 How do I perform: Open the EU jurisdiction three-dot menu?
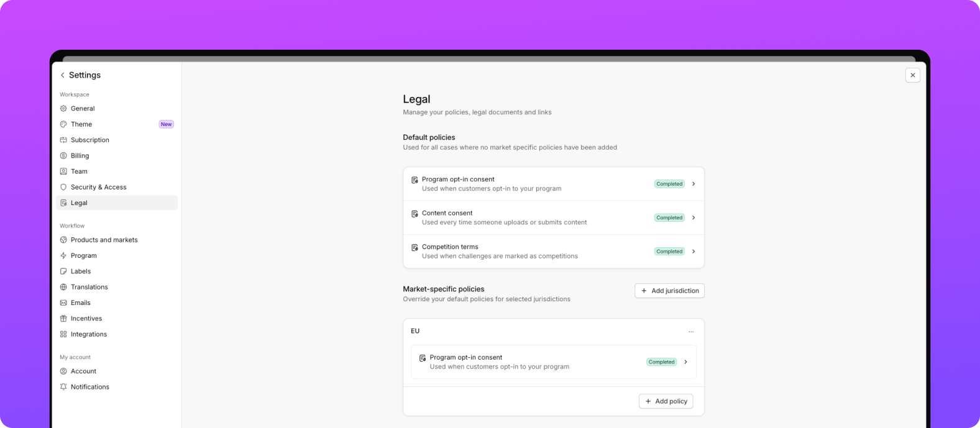pos(691,332)
